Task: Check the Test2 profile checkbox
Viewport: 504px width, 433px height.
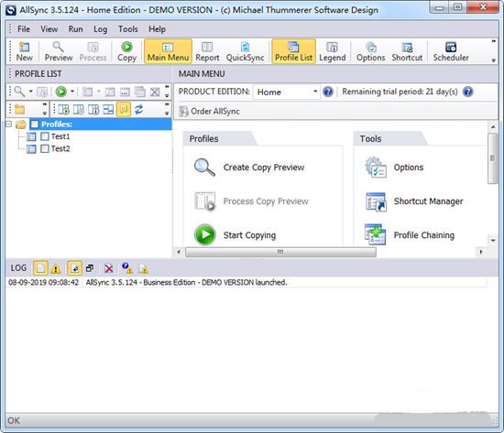Action: 45,148
